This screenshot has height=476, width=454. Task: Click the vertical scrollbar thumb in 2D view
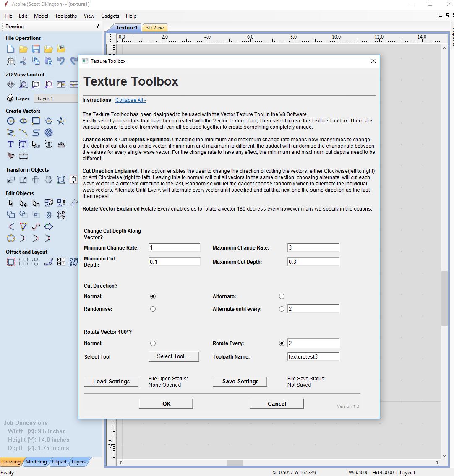(445, 299)
